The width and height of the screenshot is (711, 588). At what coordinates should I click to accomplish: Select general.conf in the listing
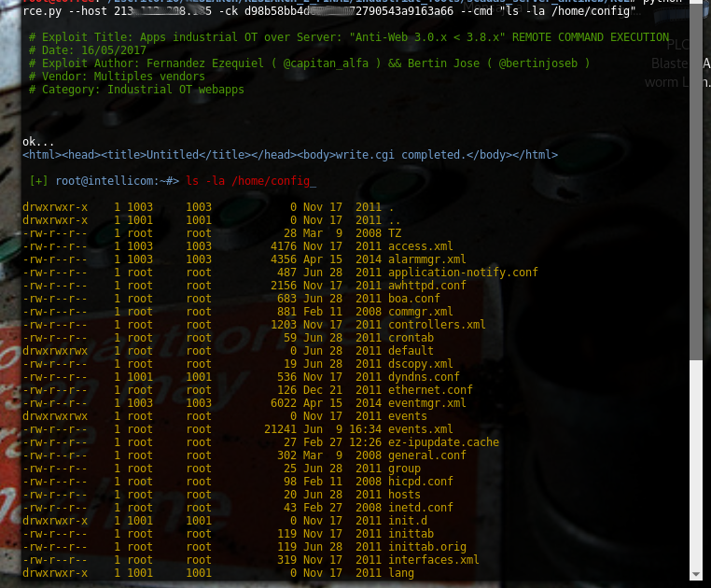point(426,455)
